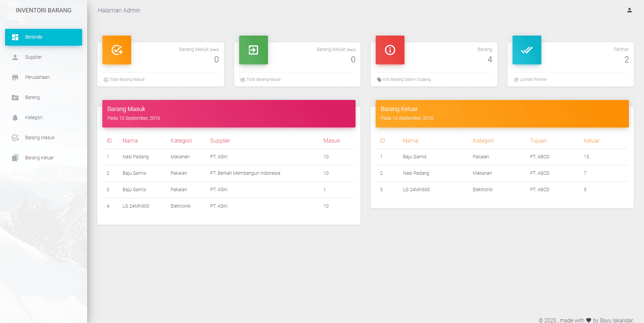Image resolution: width=644 pixels, height=323 pixels.
Task: Click LG 24MK600 in Barang Keluar table
Action: pos(417,190)
